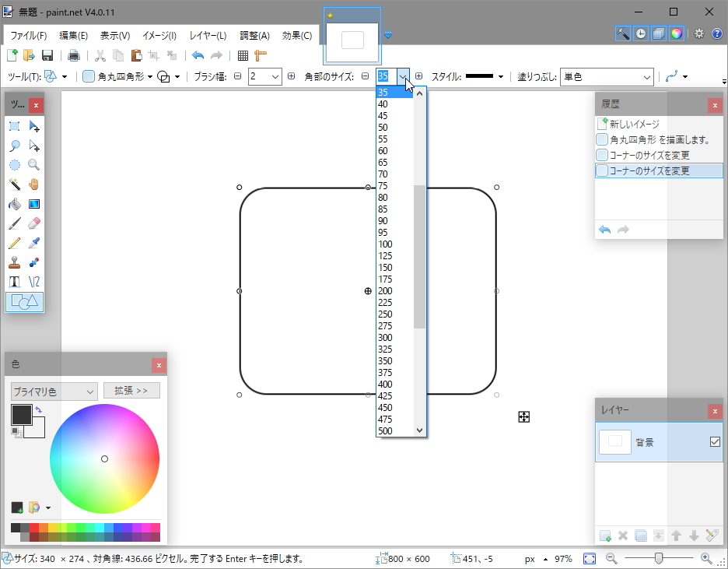728x569 pixels.
Task: Click the Print icon in toolbar
Action: 74,55
